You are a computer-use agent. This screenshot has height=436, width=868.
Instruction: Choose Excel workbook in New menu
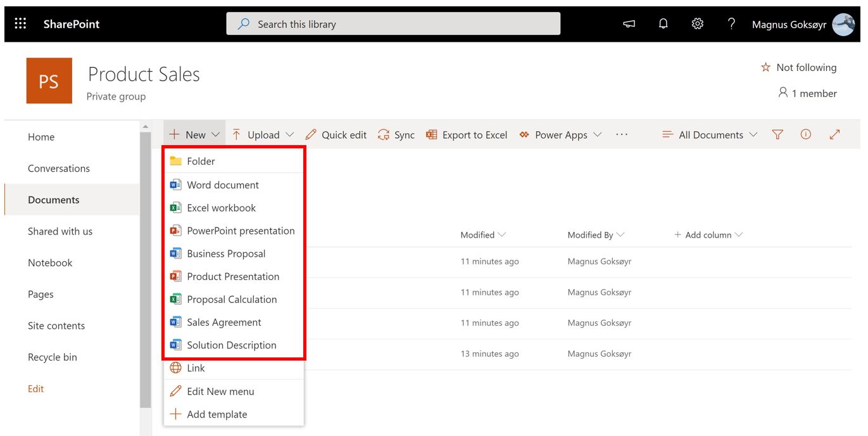coord(221,208)
